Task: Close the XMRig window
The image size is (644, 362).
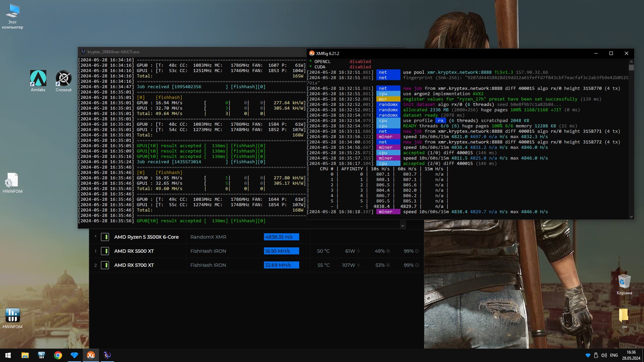Action: tap(626, 53)
